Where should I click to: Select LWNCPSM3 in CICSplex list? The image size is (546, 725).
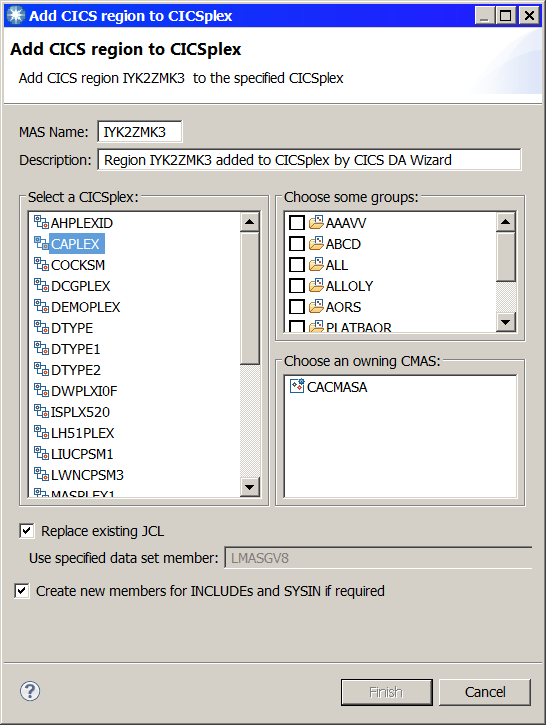[x=87, y=475]
